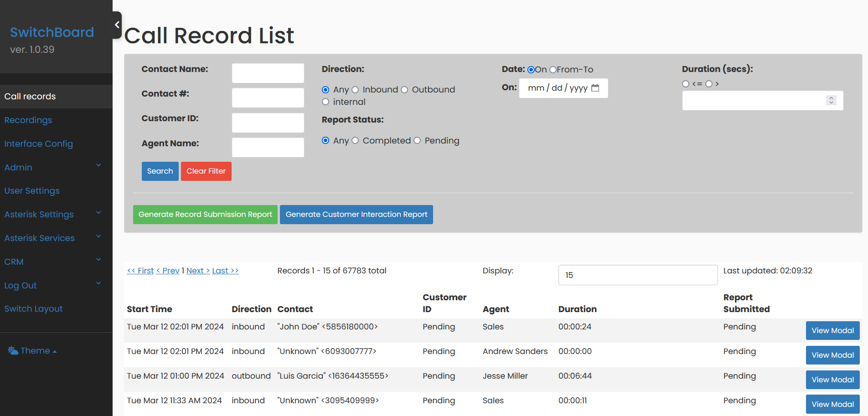Go to the Next page link
868x416 pixels.
198,271
